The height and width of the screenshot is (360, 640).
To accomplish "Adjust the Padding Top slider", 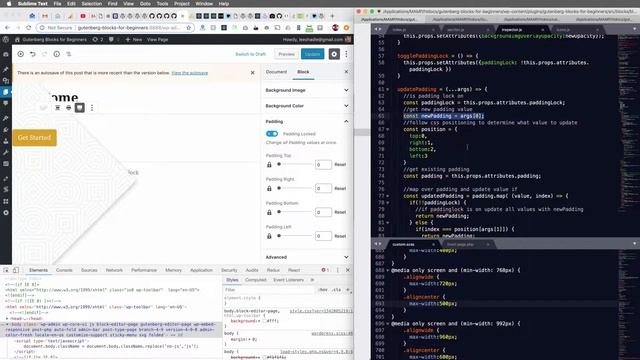I will (x=295, y=164).
